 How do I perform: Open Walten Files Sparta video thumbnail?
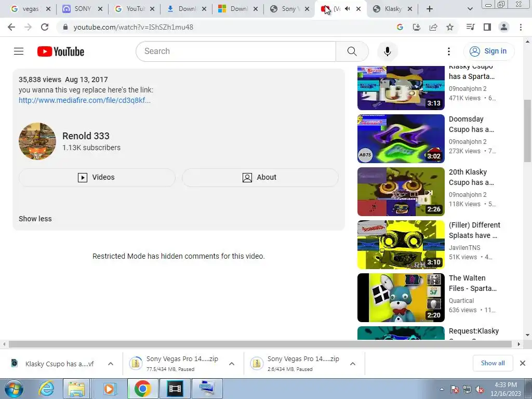(401, 297)
